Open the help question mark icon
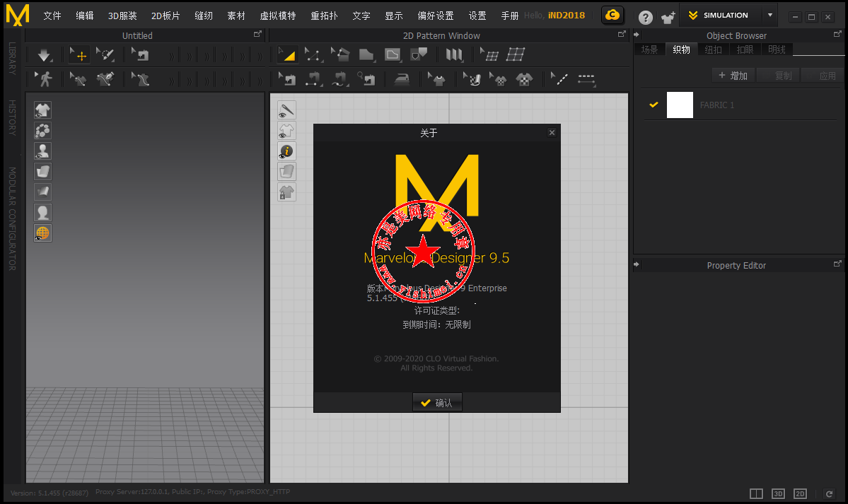This screenshot has height=504, width=848. click(645, 17)
